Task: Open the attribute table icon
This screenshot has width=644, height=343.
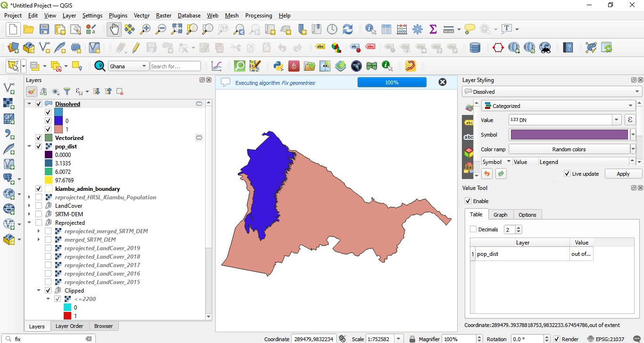Action: [x=386, y=29]
